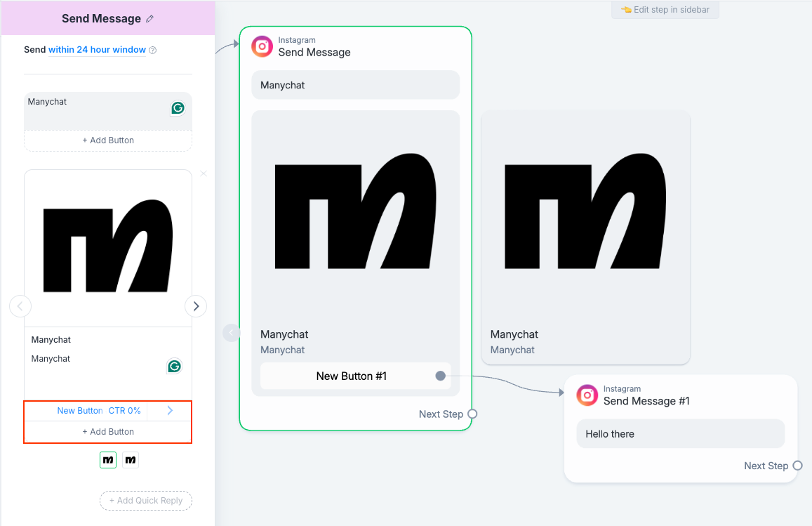Click Add Quick Reply
This screenshot has height=526, width=812.
click(x=145, y=500)
